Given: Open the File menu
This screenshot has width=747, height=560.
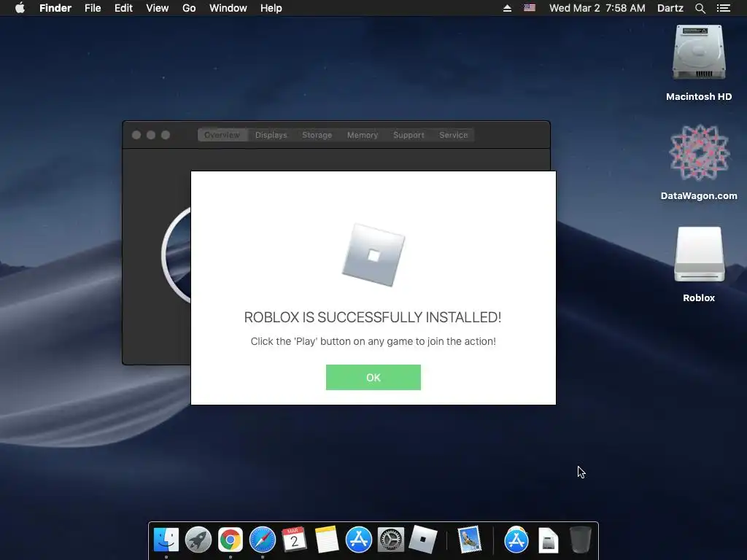Looking at the screenshot, I should pyautogui.click(x=93, y=8).
